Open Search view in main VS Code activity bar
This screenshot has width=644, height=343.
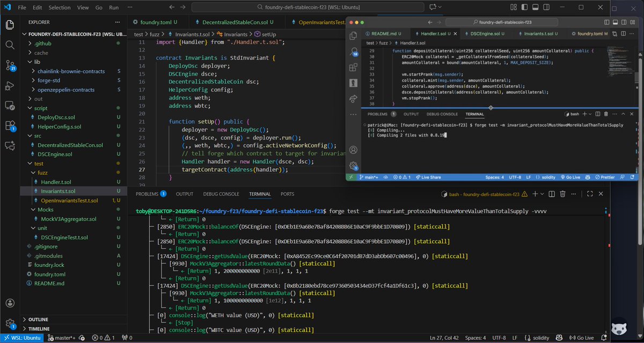pos(10,45)
